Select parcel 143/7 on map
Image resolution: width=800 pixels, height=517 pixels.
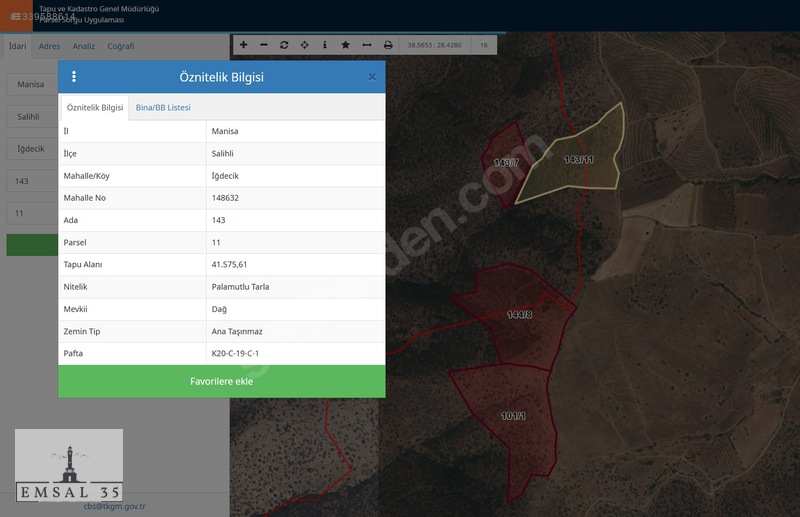506,163
